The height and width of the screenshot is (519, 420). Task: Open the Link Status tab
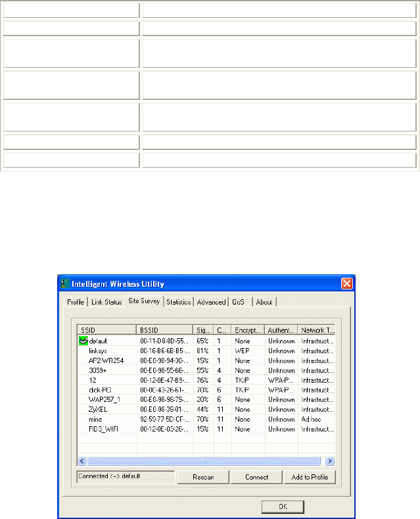pyautogui.click(x=106, y=302)
